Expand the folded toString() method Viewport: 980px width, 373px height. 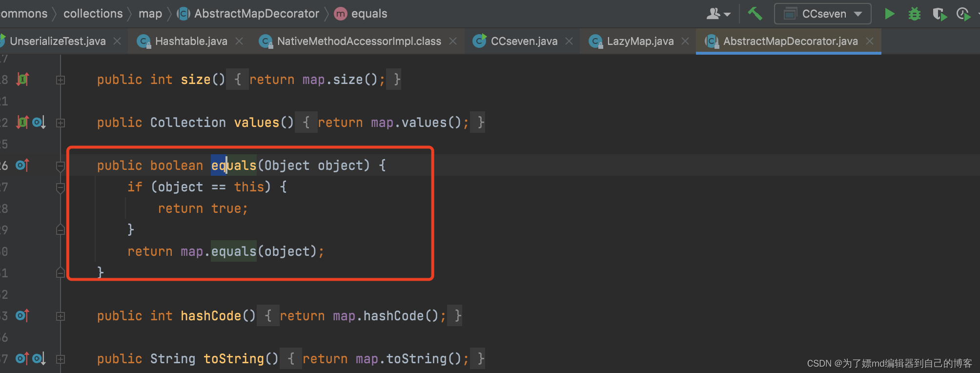click(61, 359)
